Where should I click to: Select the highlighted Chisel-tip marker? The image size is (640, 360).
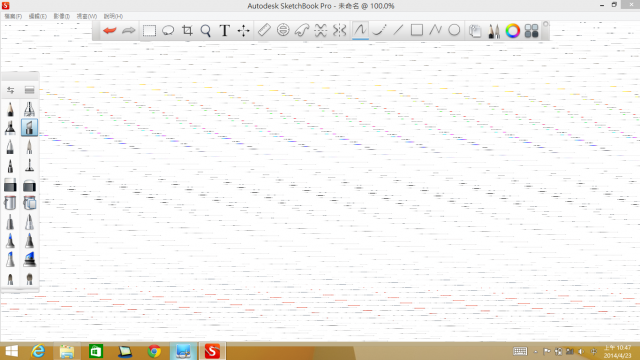coord(29,128)
